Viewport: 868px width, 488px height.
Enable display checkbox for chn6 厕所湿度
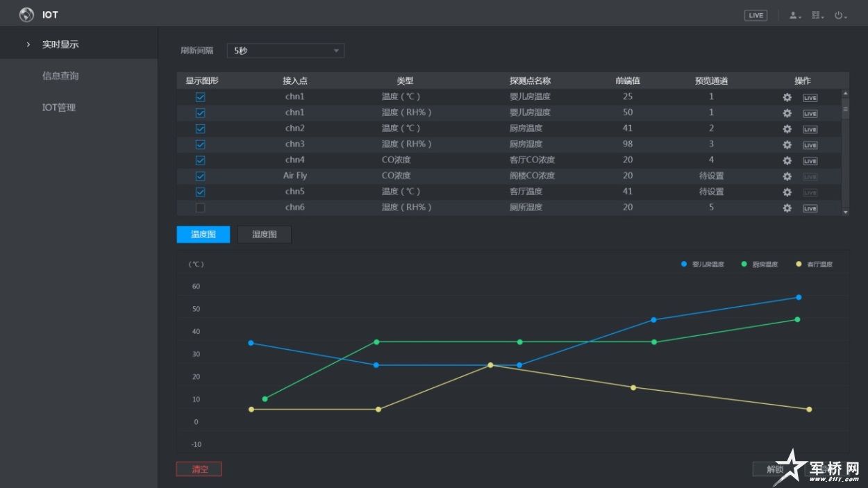[x=200, y=208]
